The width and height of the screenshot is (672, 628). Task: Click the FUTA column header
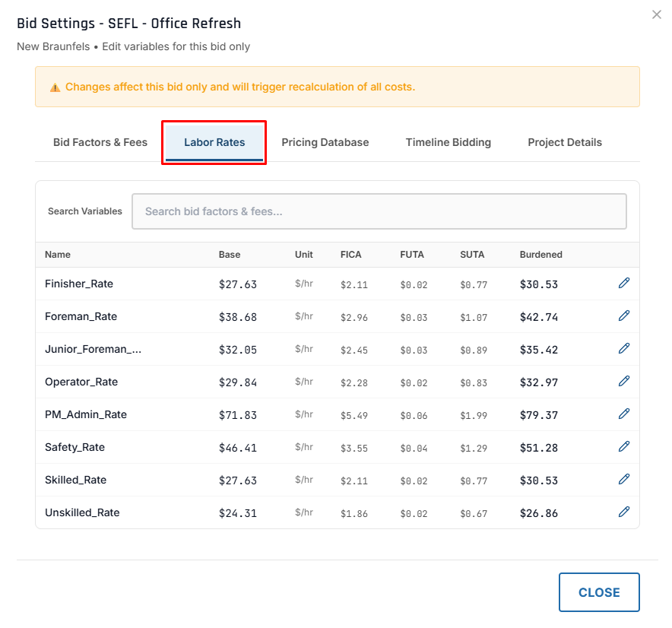coord(411,255)
